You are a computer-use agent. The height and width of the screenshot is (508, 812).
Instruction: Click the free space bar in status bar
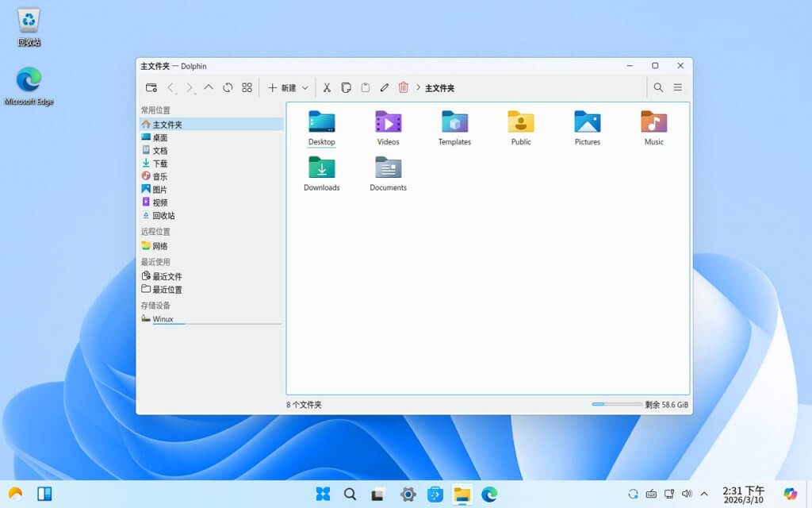point(617,404)
